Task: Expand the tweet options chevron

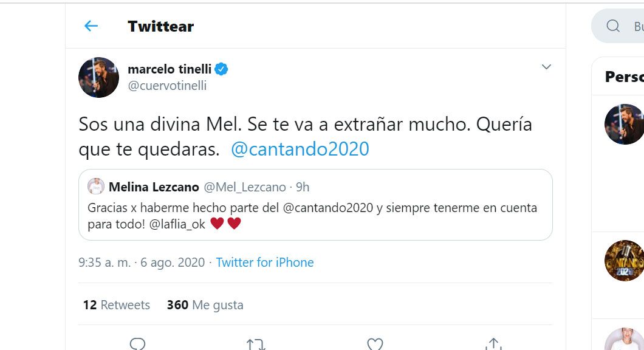Action: [x=546, y=67]
